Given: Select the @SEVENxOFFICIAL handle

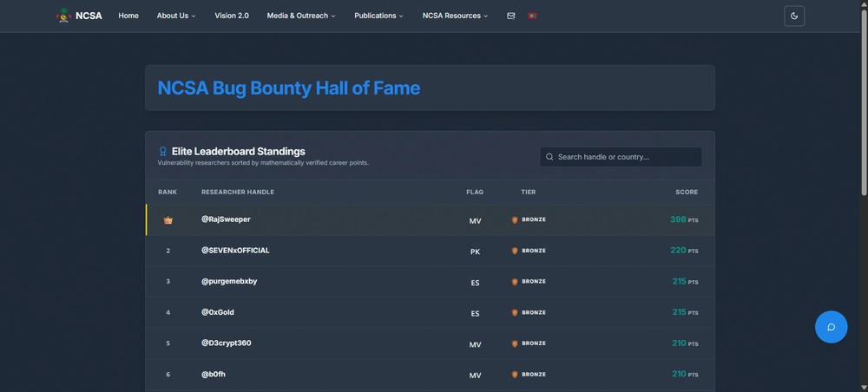Looking at the screenshot, I should (235, 251).
